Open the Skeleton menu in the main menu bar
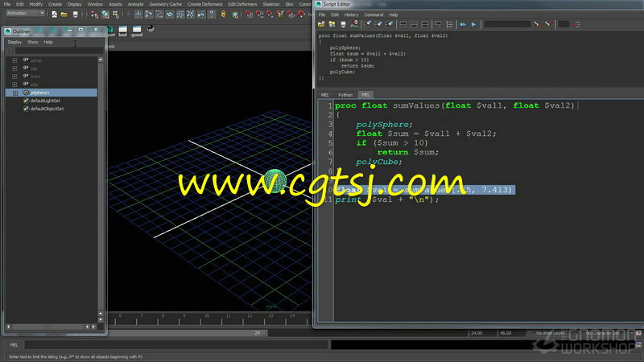 tap(271, 4)
